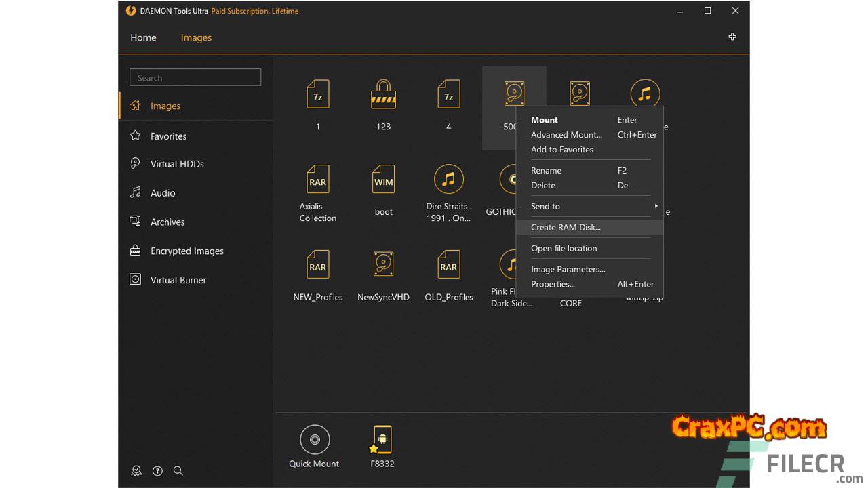Image resolution: width=868 pixels, height=488 pixels.
Task: Choose Create RAM Disk from context menu
Action: [x=566, y=227]
